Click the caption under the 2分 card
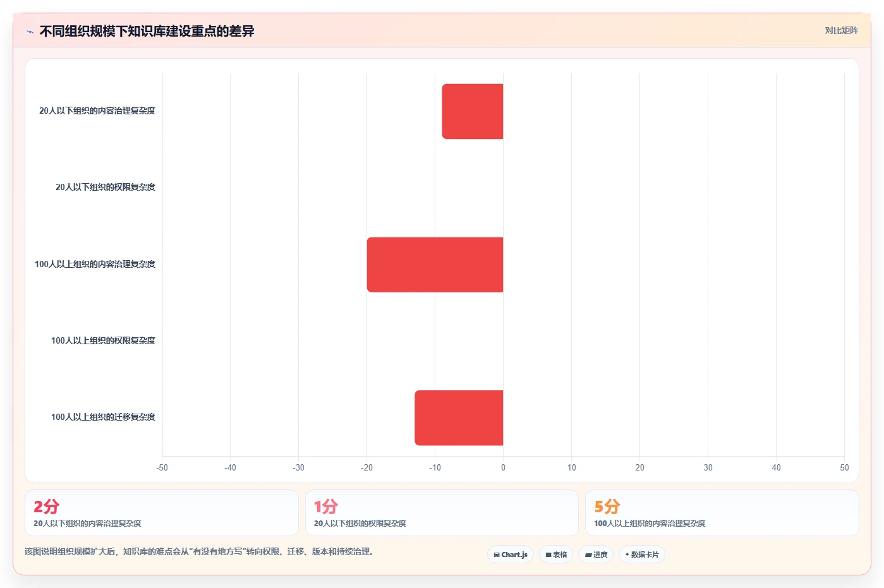The image size is (884, 588). [x=87, y=523]
